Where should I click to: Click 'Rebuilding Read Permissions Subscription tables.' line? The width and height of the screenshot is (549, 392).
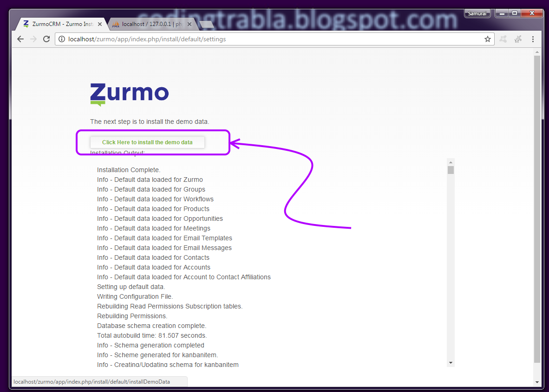pos(170,306)
